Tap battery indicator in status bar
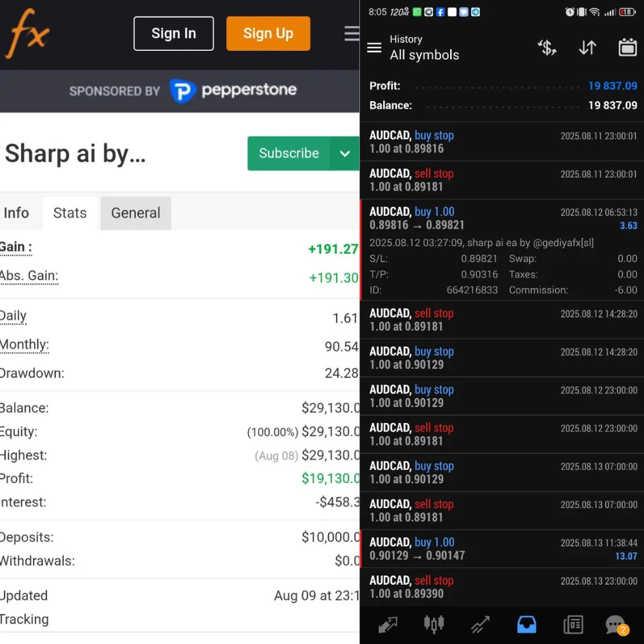 pos(627,12)
